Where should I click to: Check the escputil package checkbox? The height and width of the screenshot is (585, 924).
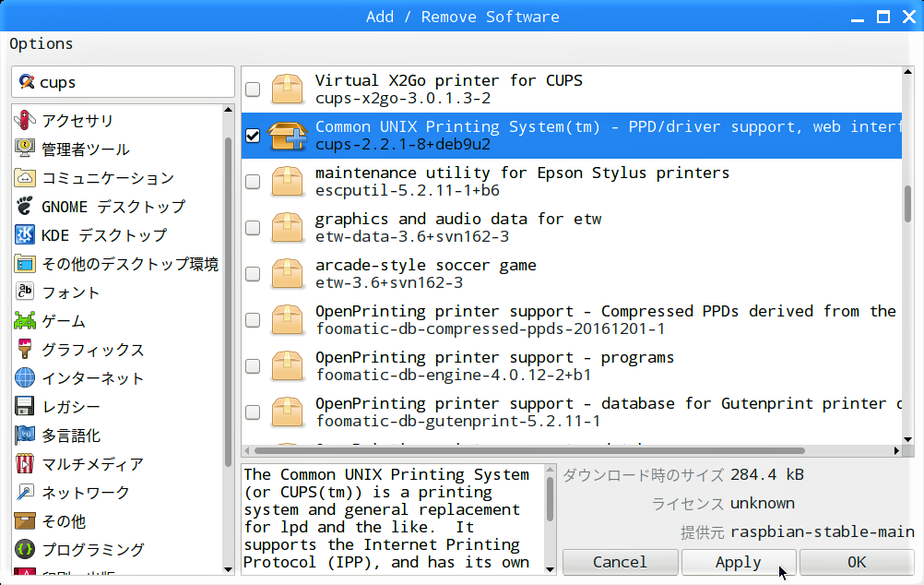tap(253, 181)
